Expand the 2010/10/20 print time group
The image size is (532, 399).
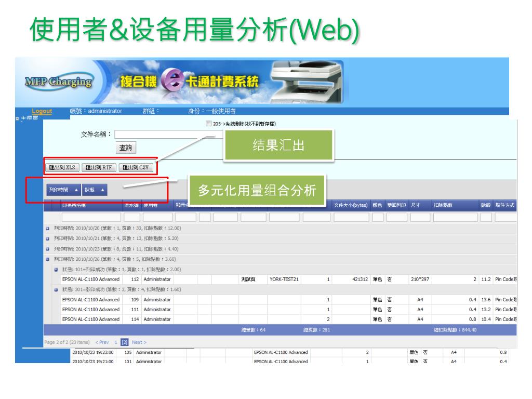point(47,229)
